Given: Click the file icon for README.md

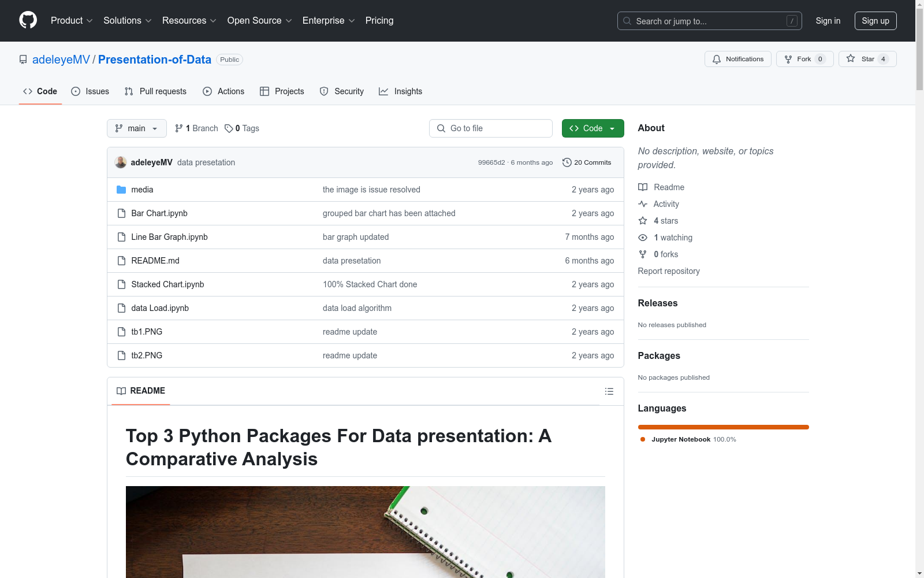Looking at the screenshot, I should (x=121, y=261).
